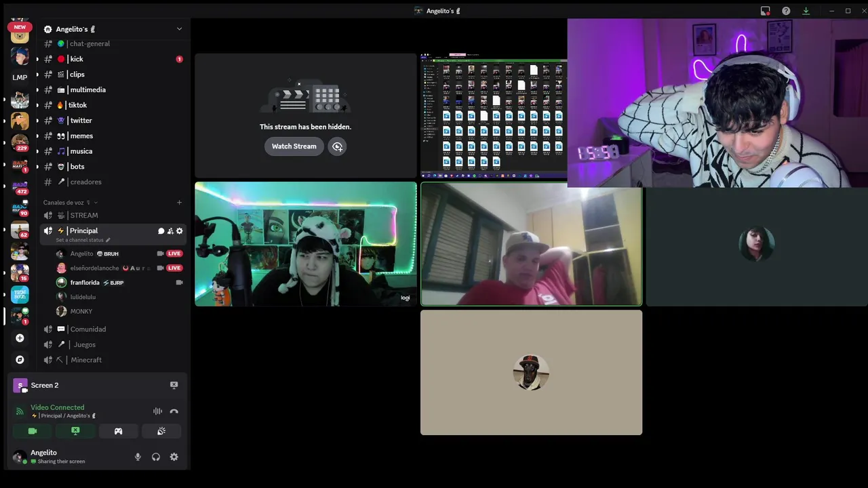This screenshot has width=868, height=488.
Task: Open the soundboard
Action: tap(161, 431)
